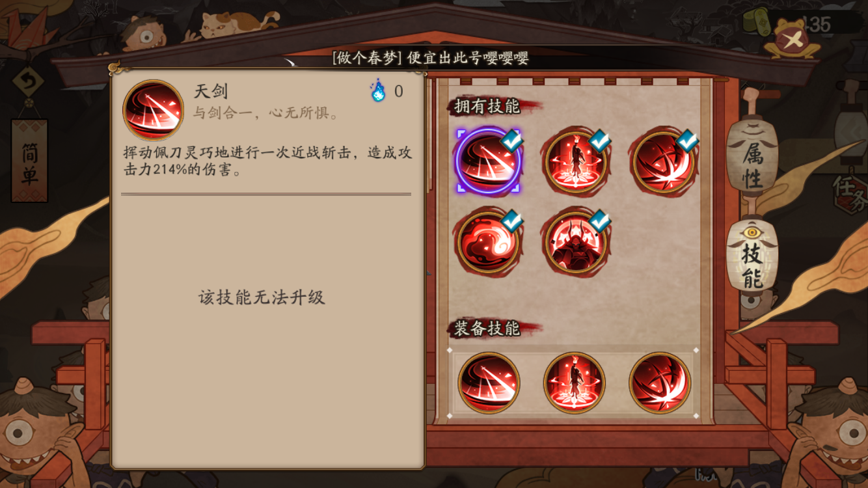The width and height of the screenshot is (868, 488).
Task: Switch to the 技能 lantern tab
Action: coord(752,256)
